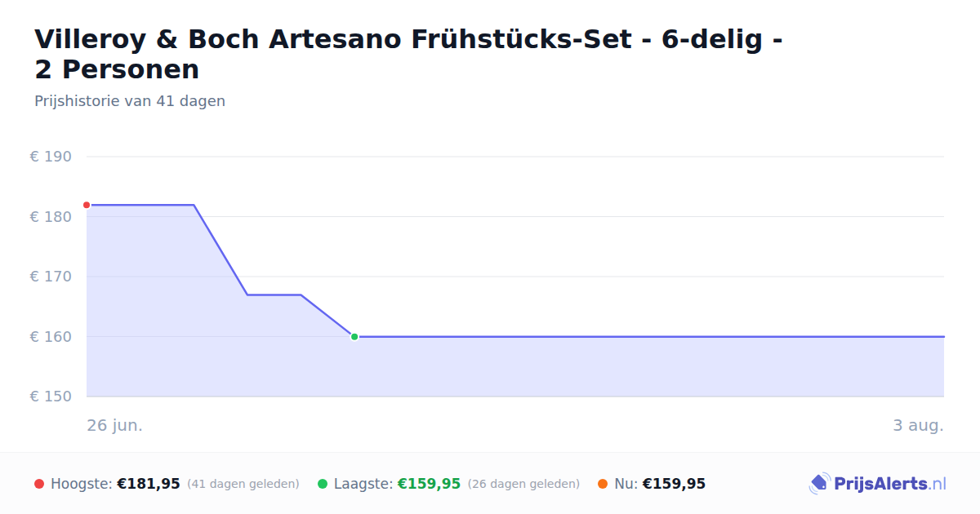Click the red highest price dot on chart
Viewport: 980px width, 514px height.
[87, 205]
